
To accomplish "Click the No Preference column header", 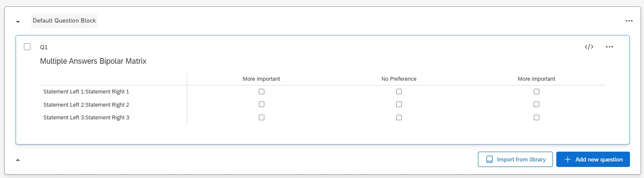I will (399, 79).
